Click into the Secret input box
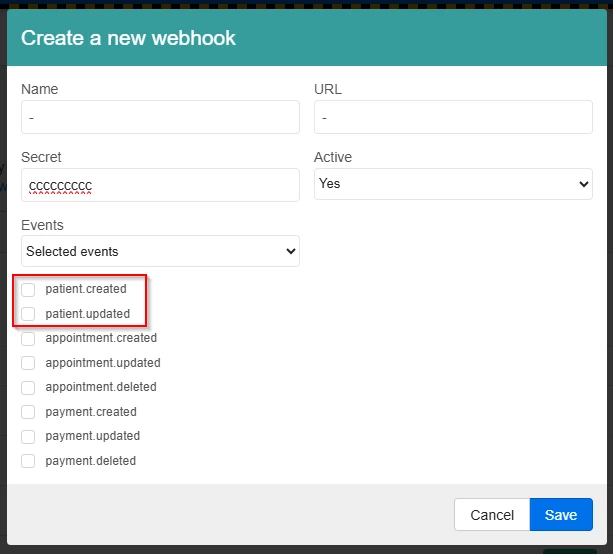 coord(160,184)
